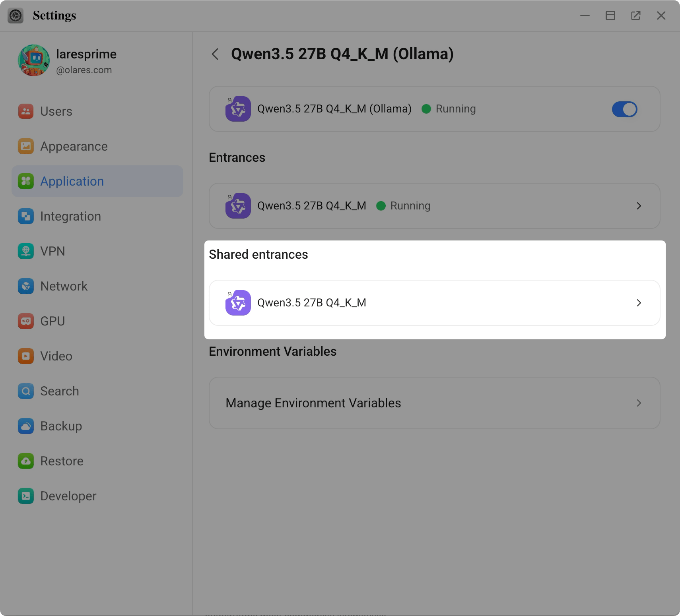This screenshot has height=616, width=680.
Task: Click the Developer terminal icon
Action: pos(26,496)
